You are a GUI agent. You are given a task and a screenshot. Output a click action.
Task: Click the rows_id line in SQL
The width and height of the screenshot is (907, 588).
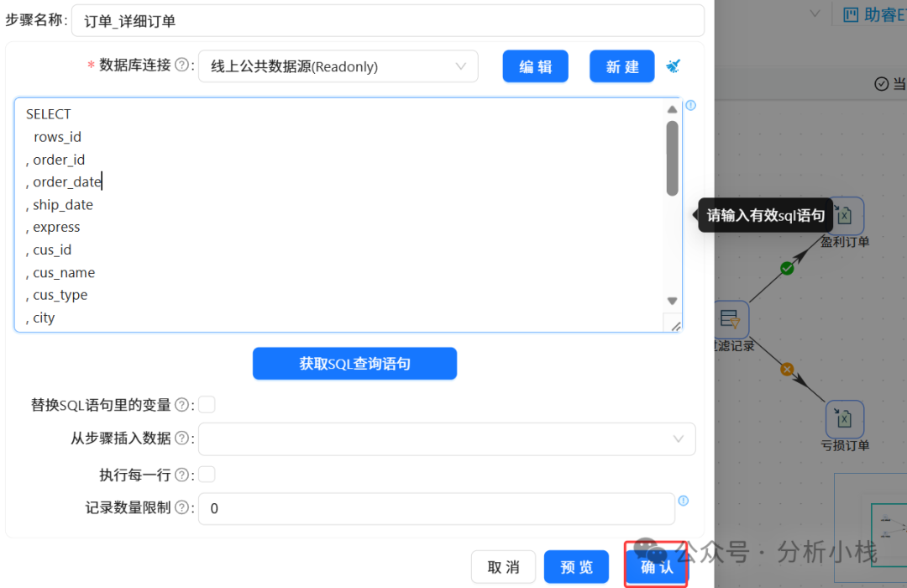57,137
